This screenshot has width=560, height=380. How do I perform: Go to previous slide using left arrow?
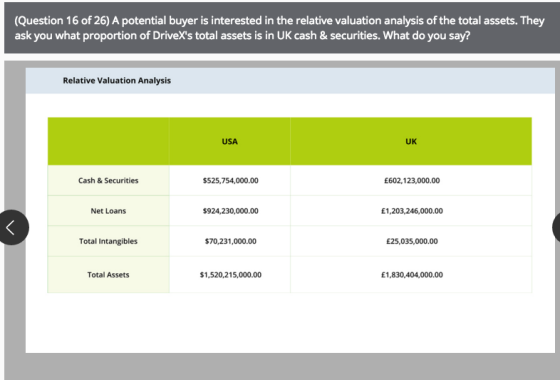[x=11, y=228]
